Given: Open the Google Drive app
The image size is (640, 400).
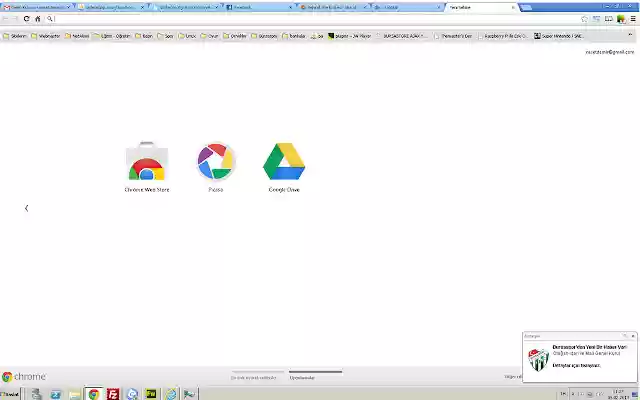Looking at the screenshot, I should point(284,167).
